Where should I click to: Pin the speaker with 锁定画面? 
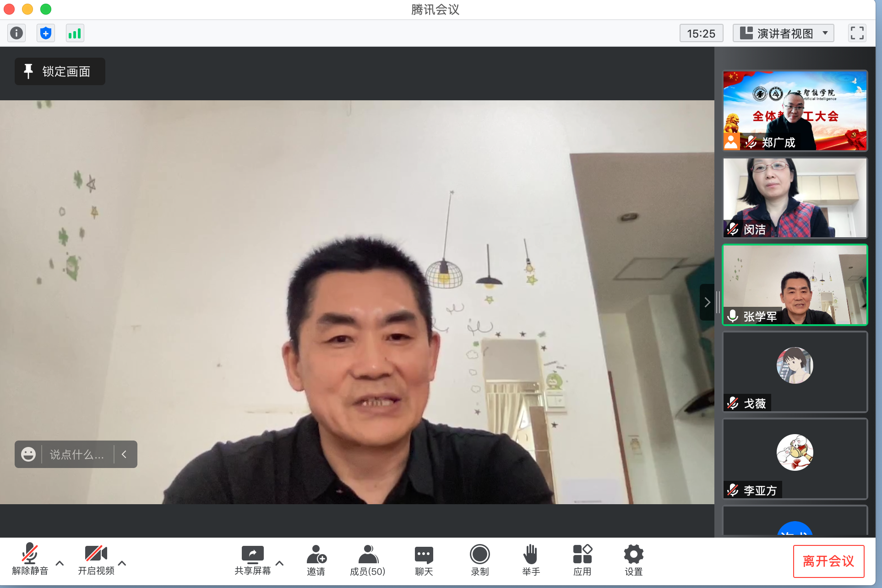[60, 71]
